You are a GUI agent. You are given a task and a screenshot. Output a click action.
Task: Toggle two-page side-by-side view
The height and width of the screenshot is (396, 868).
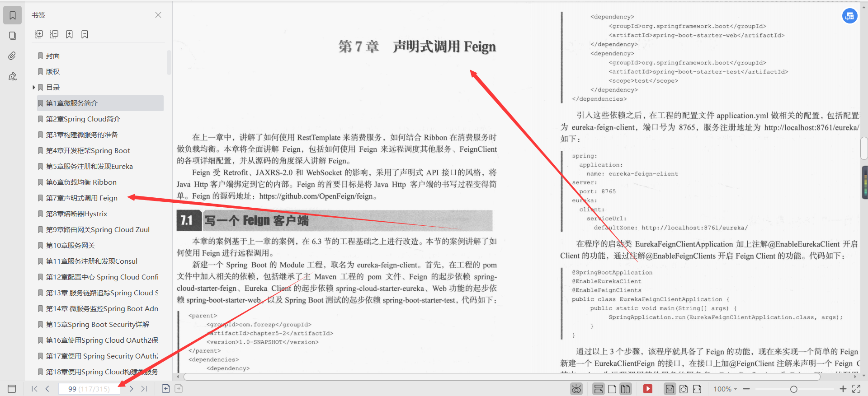pyautogui.click(x=625, y=389)
